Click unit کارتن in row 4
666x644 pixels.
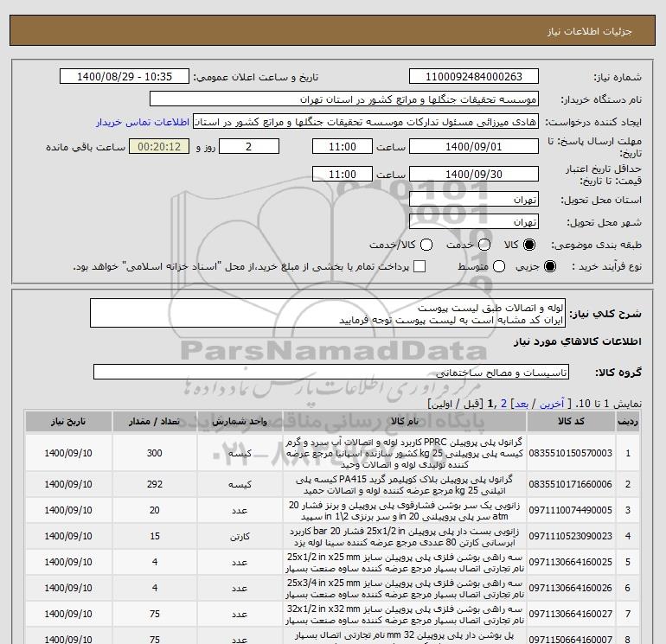click(240, 536)
